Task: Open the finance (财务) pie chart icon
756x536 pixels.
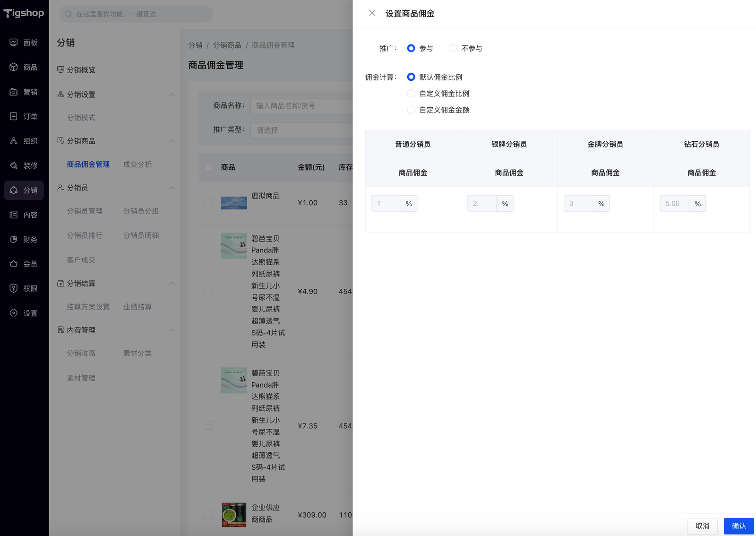Action: pos(14,239)
